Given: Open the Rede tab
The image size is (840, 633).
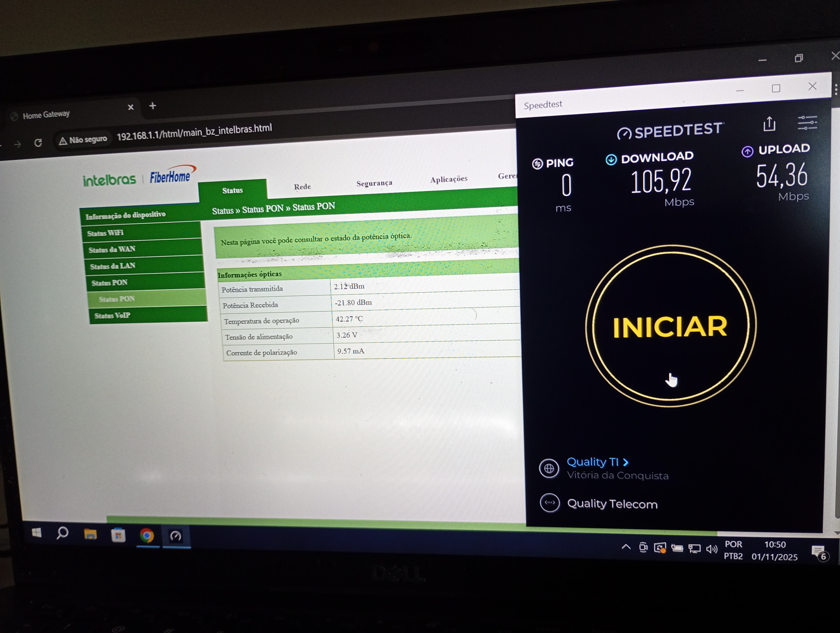Looking at the screenshot, I should (x=302, y=186).
